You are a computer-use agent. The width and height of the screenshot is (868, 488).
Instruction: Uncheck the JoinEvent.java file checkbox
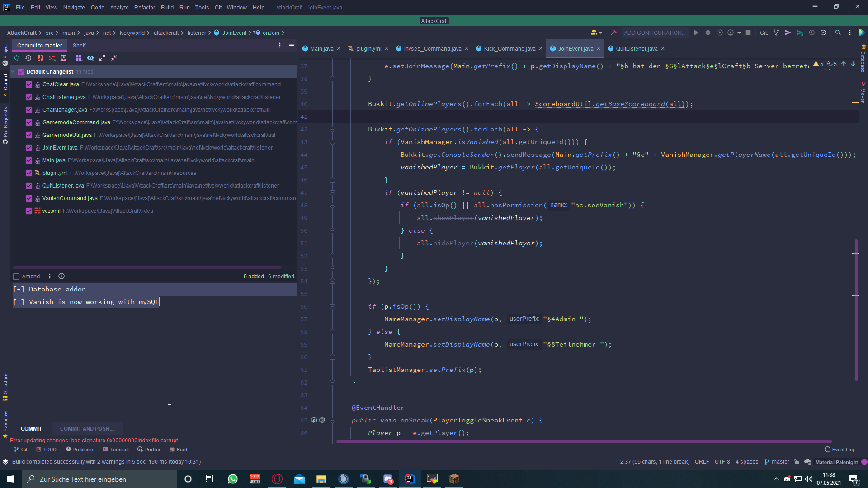click(29, 148)
